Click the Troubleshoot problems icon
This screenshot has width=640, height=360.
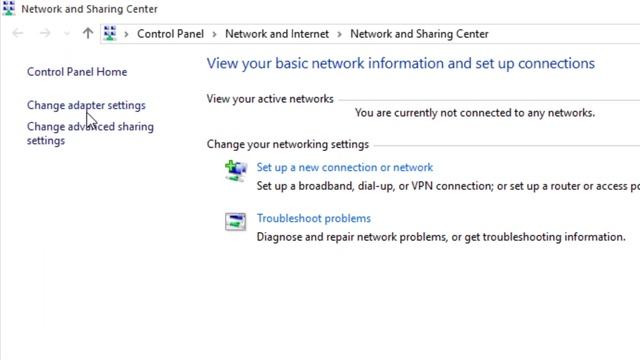236,222
